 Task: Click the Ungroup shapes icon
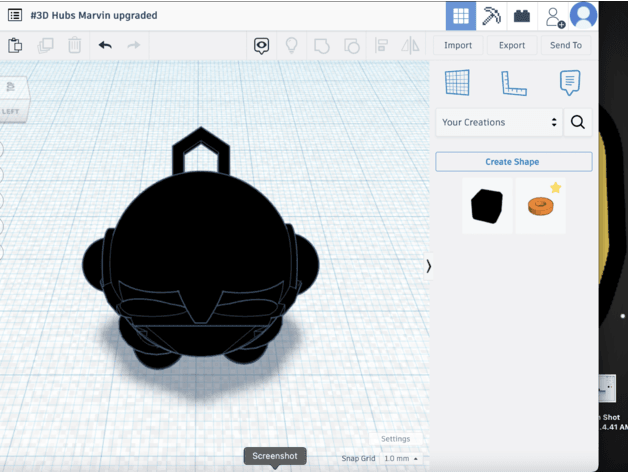[352, 46]
